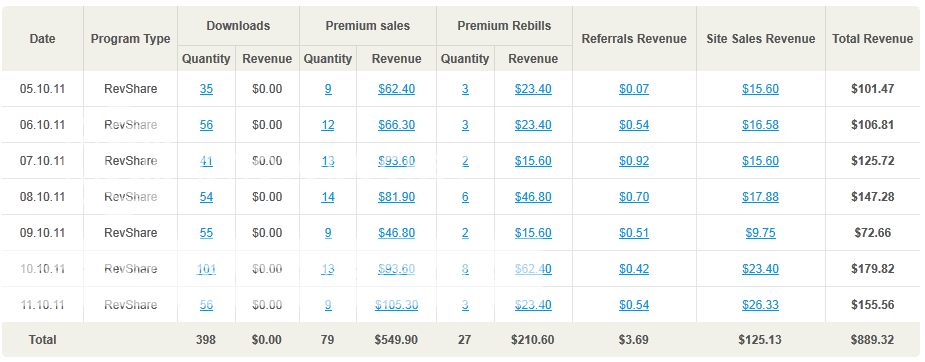Image resolution: width=925 pixels, height=362 pixels.
Task: Open premium rebills revenue $46.80 on 08.10.11
Action: [x=533, y=197]
